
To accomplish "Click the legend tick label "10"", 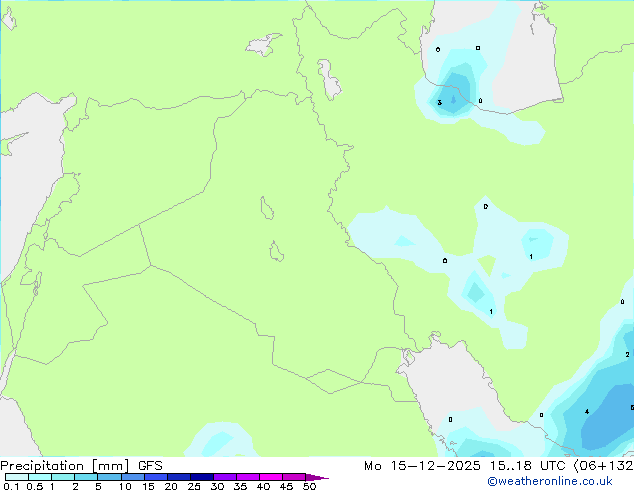I will (125, 486).
